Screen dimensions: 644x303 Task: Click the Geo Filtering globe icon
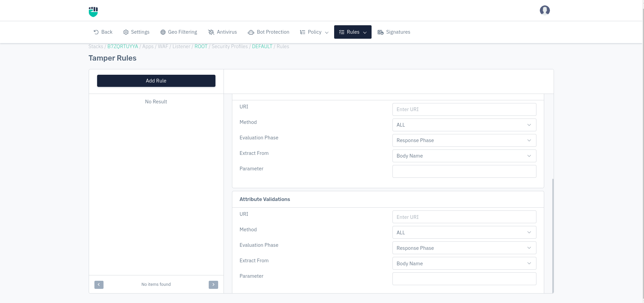(163, 32)
